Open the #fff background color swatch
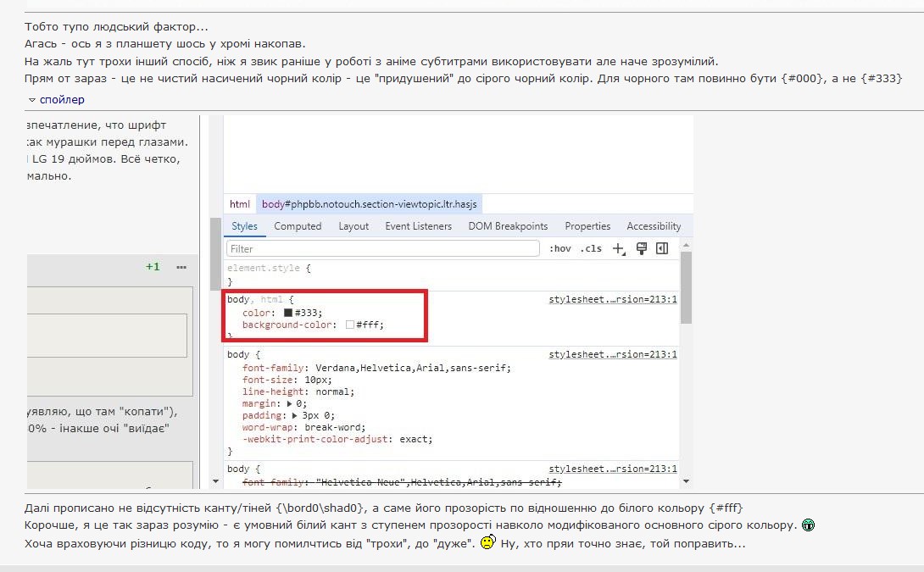Image resolution: width=924 pixels, height=572 pixels. (x=350, y=325)
